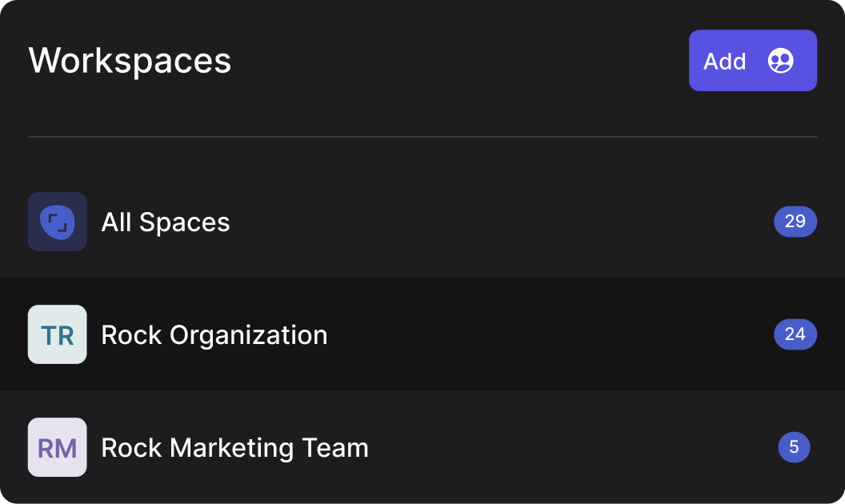Viewport: 845px width, 504px height.
Task: Click the Workspaces heading
Action: click(x=130, y=60)
